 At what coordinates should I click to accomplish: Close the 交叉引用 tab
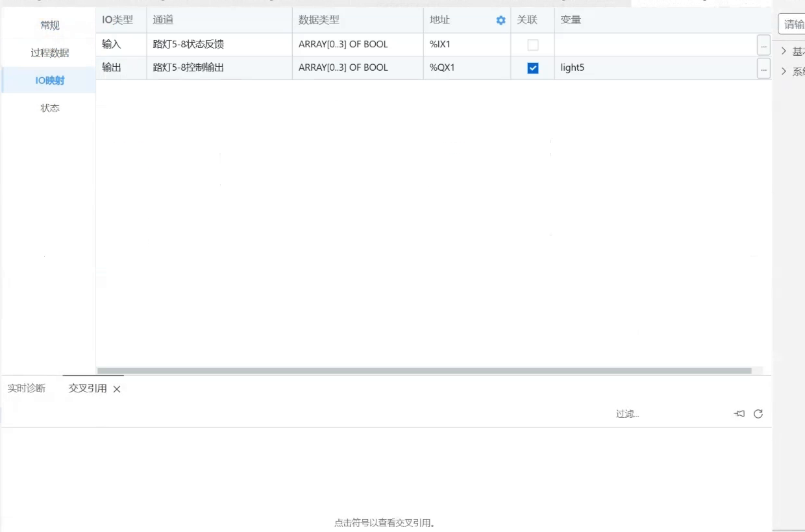point(117,389)
